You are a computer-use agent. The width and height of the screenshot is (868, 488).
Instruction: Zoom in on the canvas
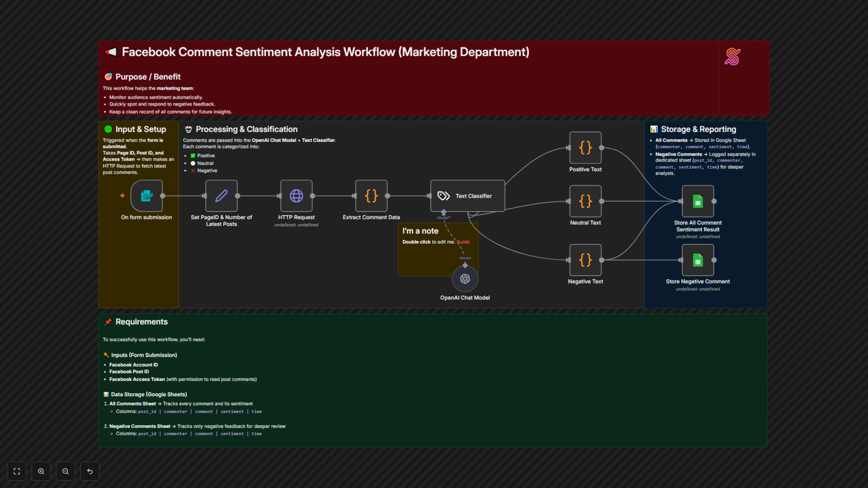[x=41, y=471]
